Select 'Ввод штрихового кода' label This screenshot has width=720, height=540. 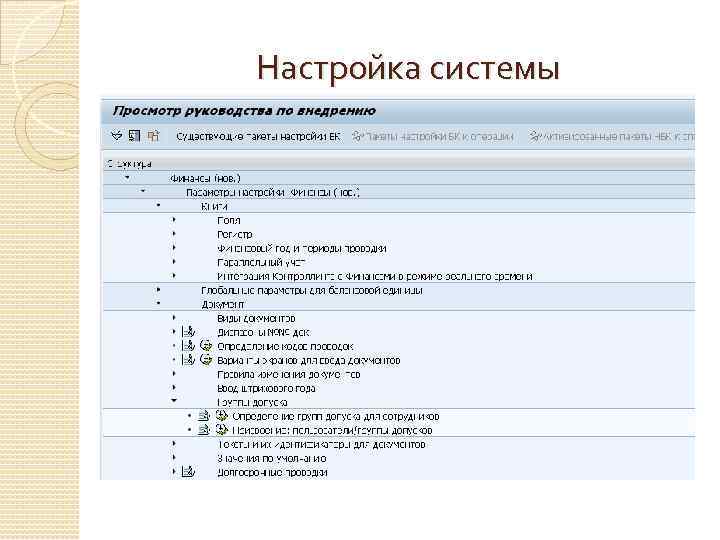(266, 388)
